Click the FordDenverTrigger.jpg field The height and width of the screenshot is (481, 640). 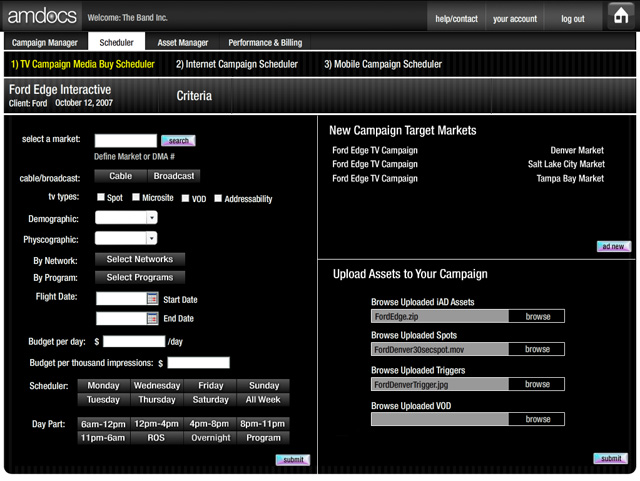point(440,384)
